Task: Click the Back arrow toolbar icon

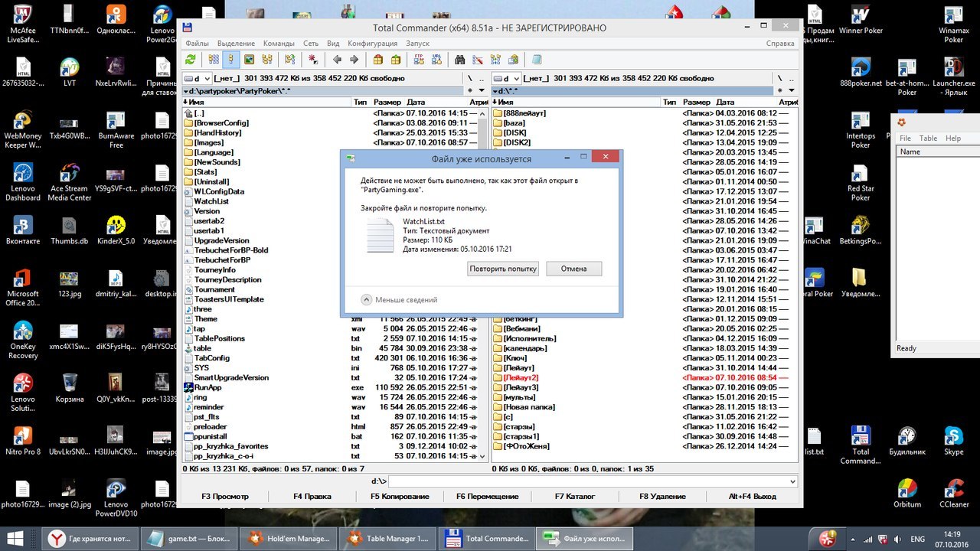Action: [x=337, y=60]
